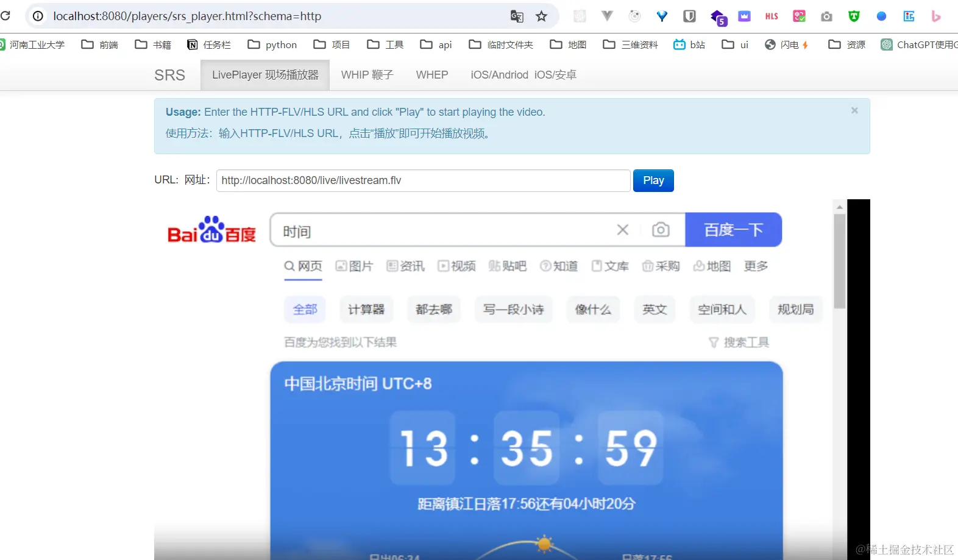This screenshot has height=560, width=958.
Task: Select the LivePlayer 现场播放器 tab
Action: [x=265, y=75]
